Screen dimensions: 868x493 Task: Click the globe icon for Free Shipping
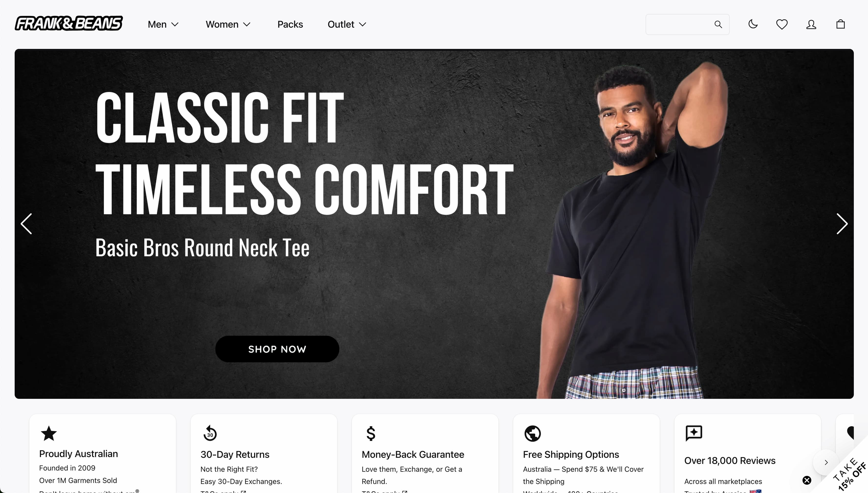532,433
